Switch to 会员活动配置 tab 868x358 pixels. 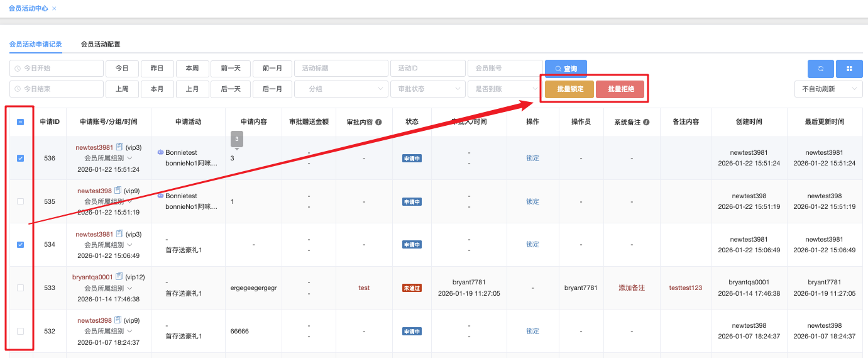tap(101, 45)
